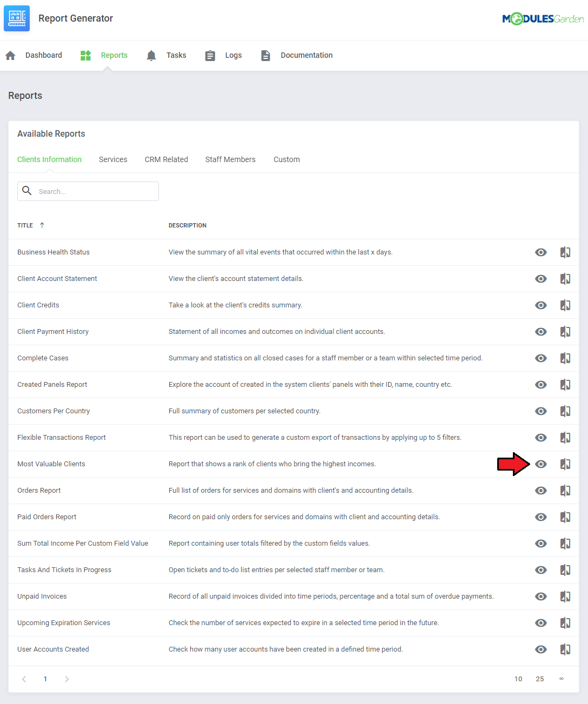
Task: Preview Sum Total Income Per Custom Field Value
Action: 541,544
